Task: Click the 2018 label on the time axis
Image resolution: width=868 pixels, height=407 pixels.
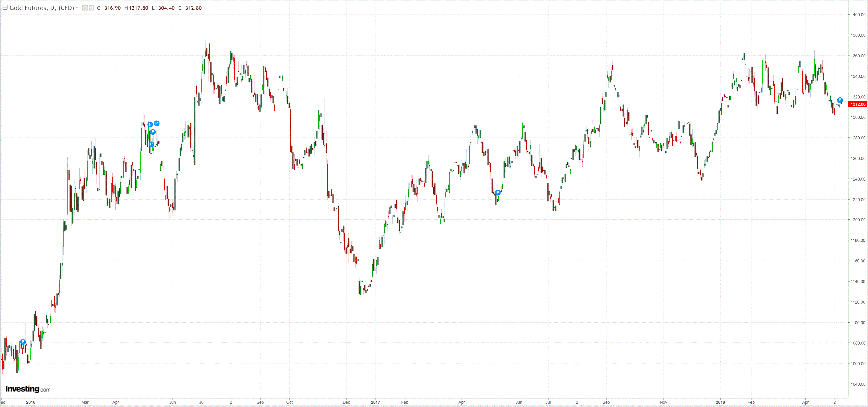Action: 720,402
